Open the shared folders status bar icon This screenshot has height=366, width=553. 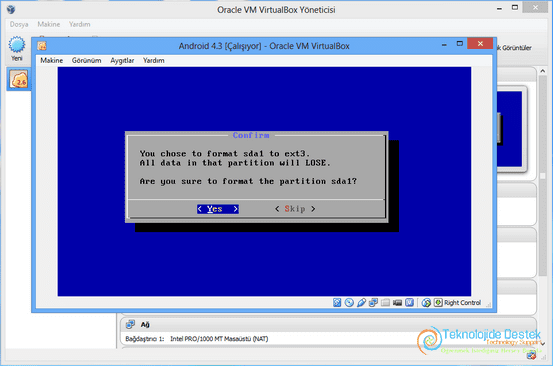pos(385,302)
